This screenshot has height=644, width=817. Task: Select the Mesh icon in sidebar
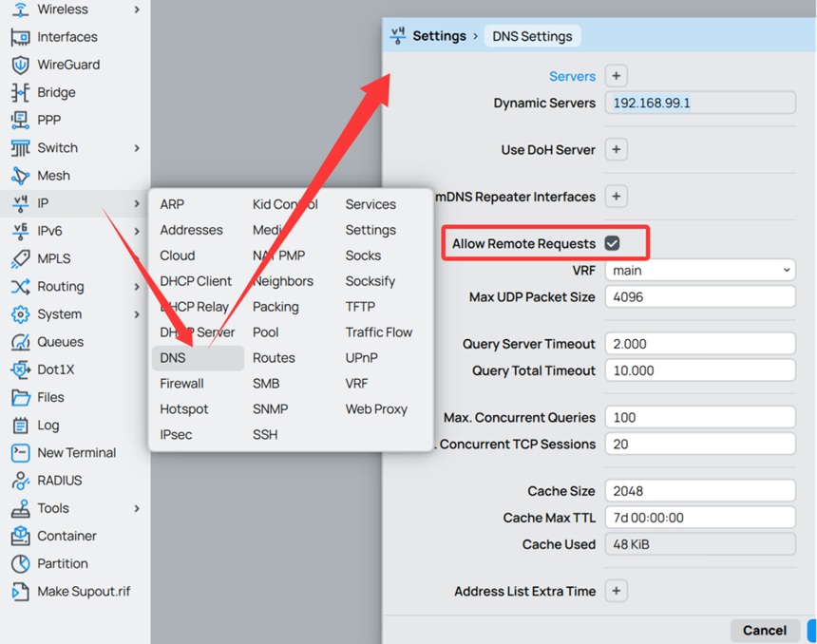[x=20, y=176]
